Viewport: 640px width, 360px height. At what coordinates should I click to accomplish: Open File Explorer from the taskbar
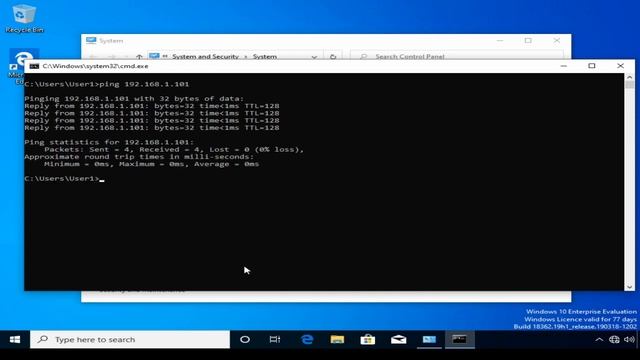click(337, 340)
